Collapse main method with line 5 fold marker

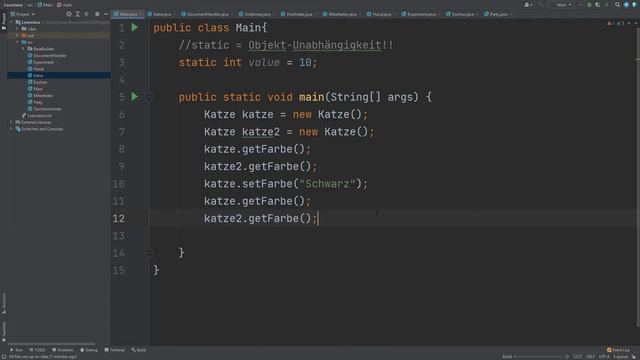[149, 97]
